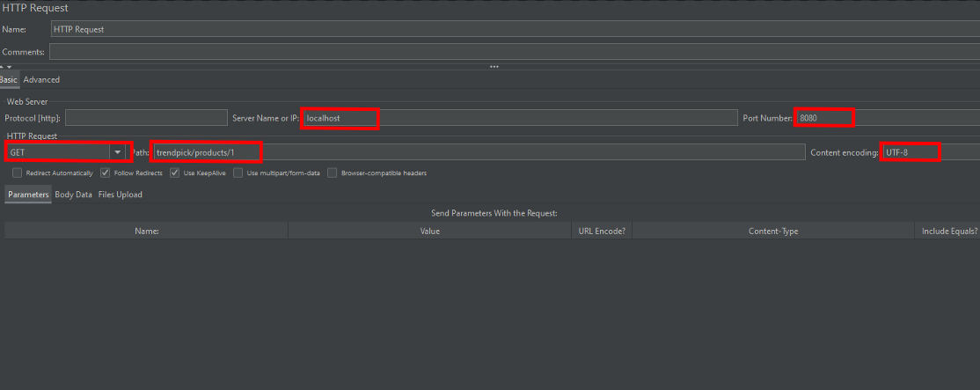
Task: Click the Content-Type column header
Action: click(773, 232)
